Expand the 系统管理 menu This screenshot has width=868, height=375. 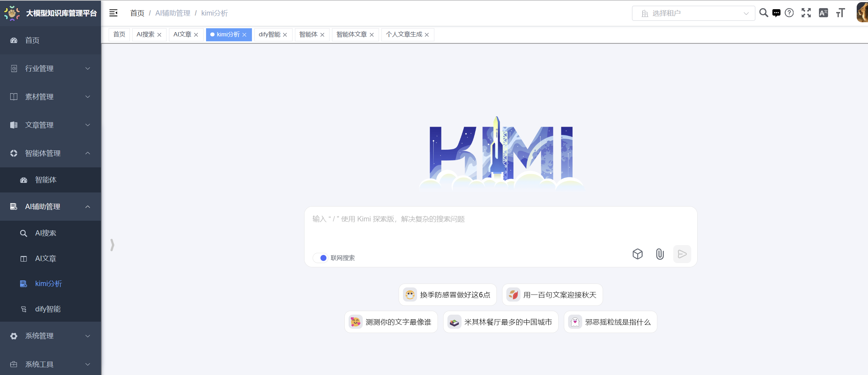click(50, 336)
